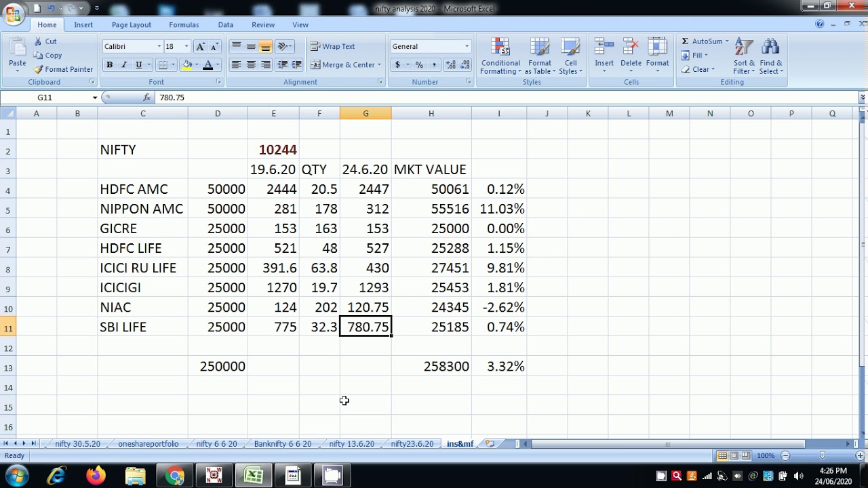868x488 pixels.
Task: Click the Delete cells icon
Action: pos(631,47)
